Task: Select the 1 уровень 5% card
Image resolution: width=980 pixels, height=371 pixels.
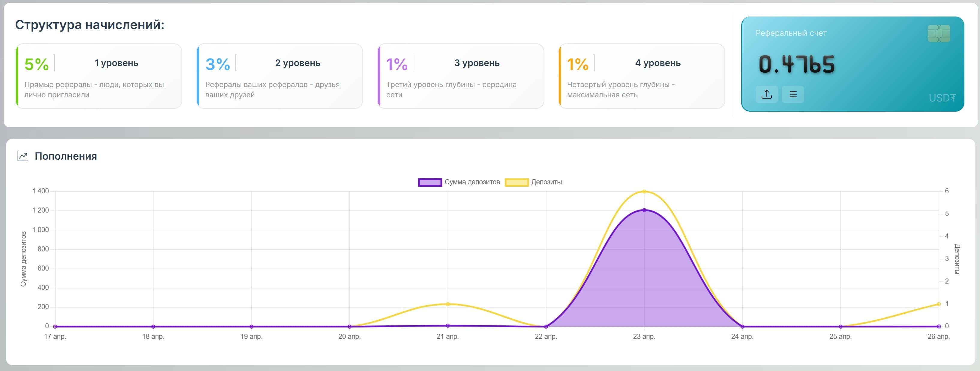Action: 99,76
